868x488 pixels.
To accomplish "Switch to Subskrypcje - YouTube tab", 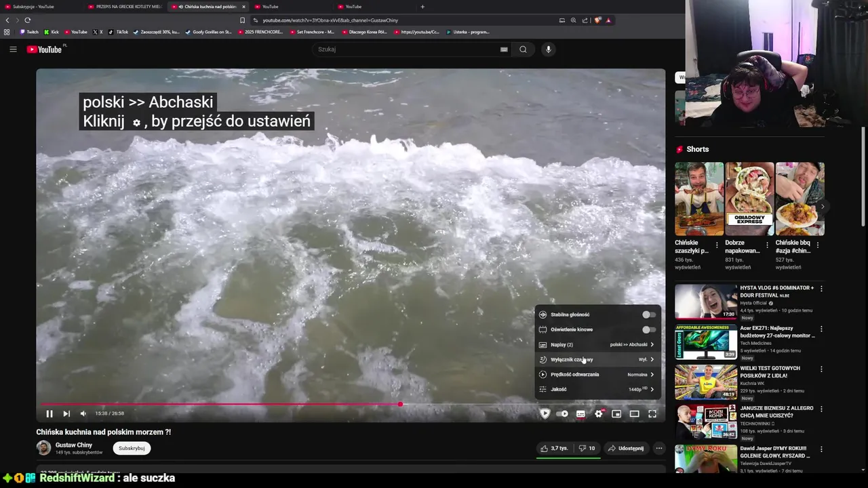I will click(41, 7).
